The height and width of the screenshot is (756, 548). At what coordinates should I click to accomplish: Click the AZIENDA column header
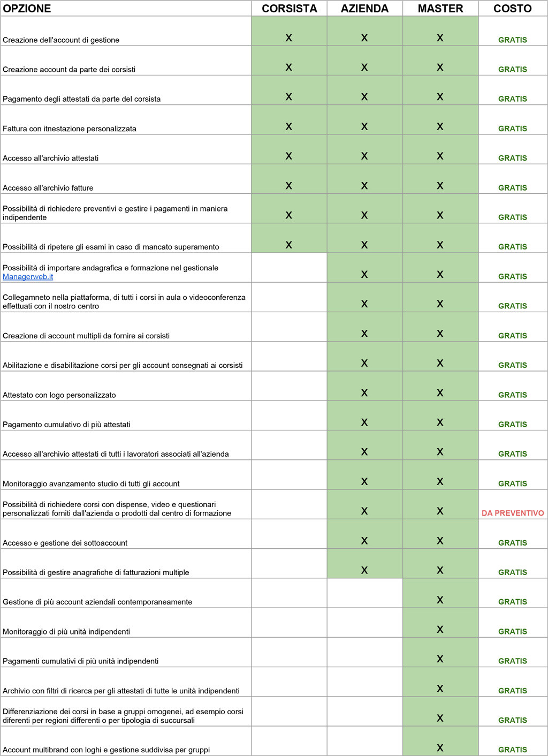click(364, 9)
